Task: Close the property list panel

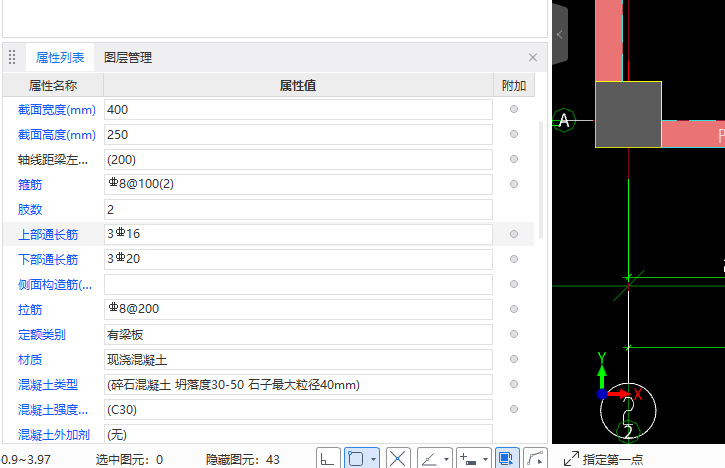Action: [x=533, y=57]
